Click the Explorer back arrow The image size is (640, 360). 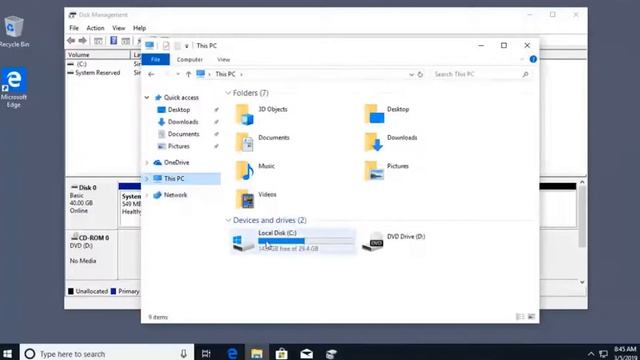(x=151, y=74)
